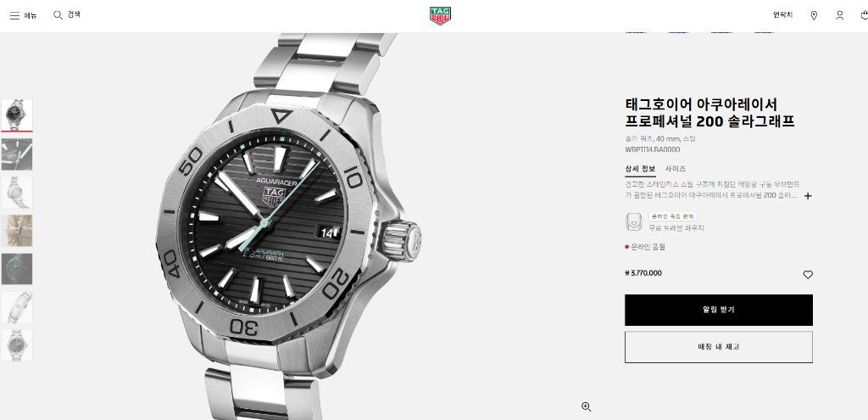
Task: Expand product description with plus icon
Action: pos(808,196)
